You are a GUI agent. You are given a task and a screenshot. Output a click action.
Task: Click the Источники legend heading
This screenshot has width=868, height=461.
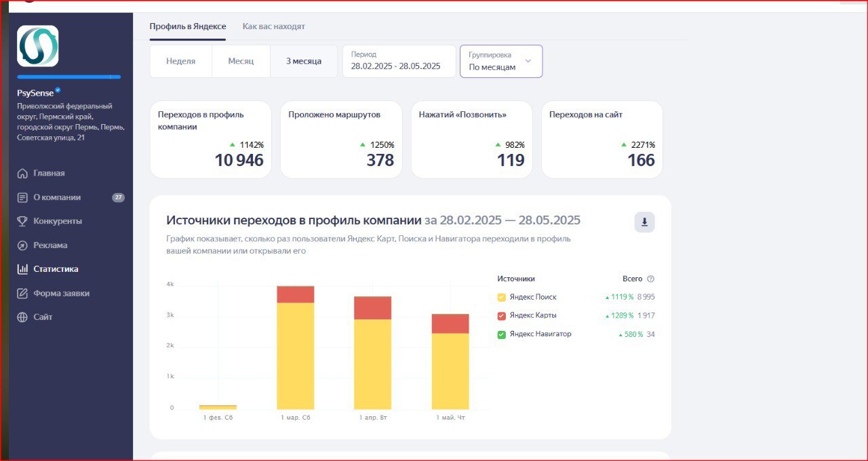(516, 279)
